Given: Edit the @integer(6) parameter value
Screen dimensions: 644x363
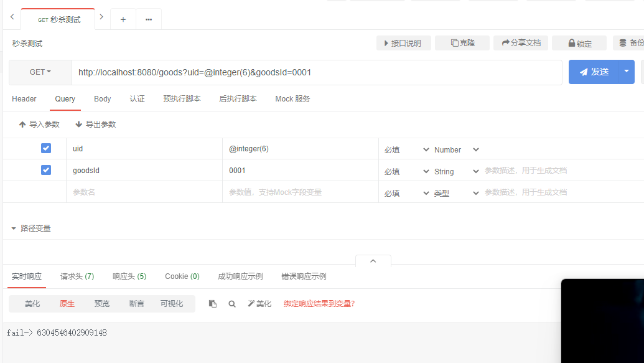Looking at the screenshot, I should coord(301,148).
